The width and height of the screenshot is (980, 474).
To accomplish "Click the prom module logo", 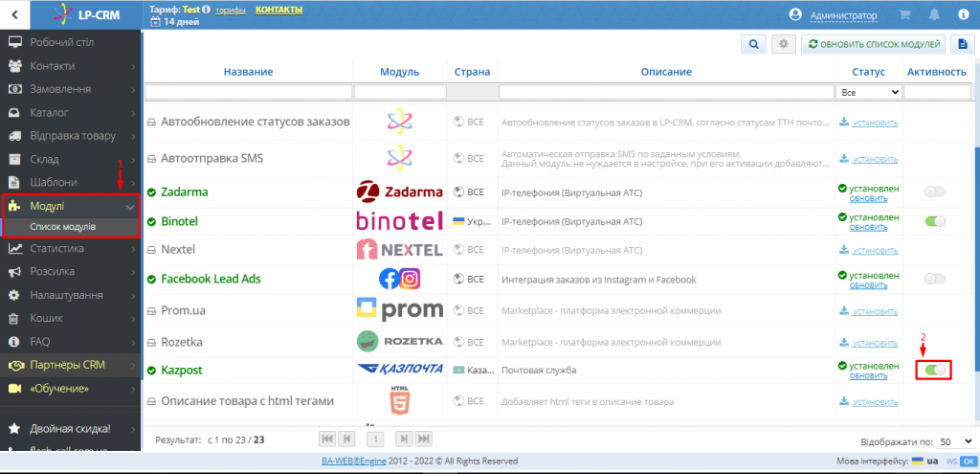I will pos(400,309).
